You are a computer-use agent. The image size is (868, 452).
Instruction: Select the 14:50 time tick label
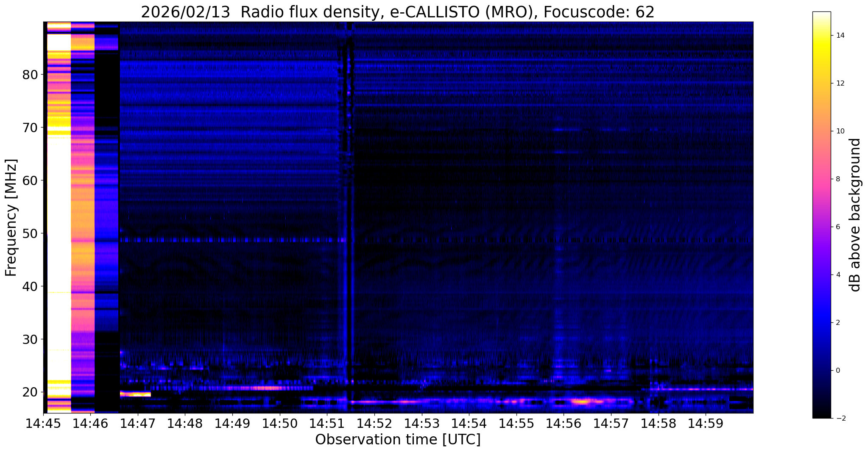pyautogui.click(x=279, y=423)
